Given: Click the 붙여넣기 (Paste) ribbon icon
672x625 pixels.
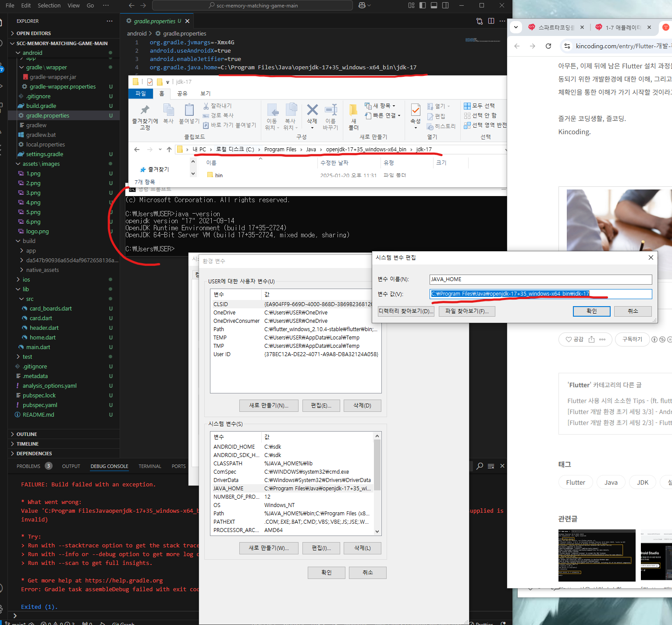Looking at the screenshot, I should (189, 114).
